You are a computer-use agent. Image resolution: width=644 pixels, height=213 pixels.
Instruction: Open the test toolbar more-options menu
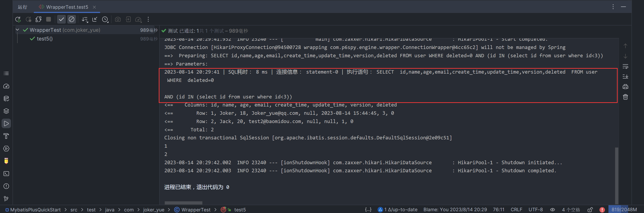pos(148,19)
